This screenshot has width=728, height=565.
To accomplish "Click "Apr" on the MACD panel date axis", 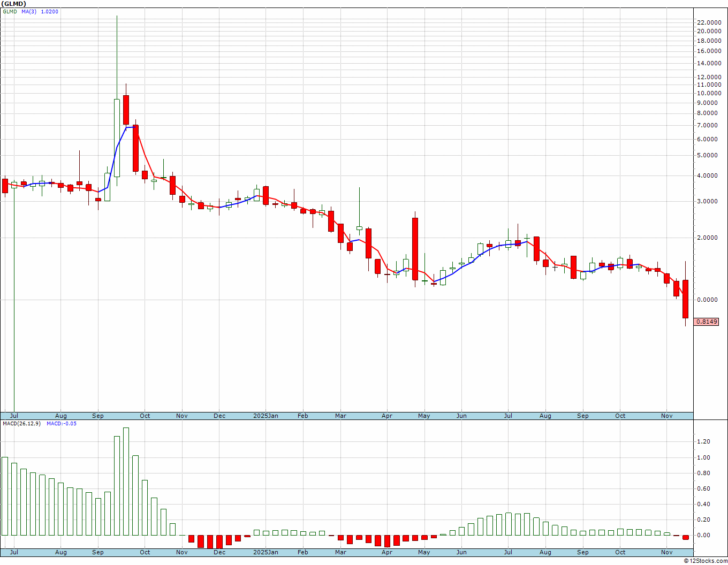I will click(x=387, y=552).
